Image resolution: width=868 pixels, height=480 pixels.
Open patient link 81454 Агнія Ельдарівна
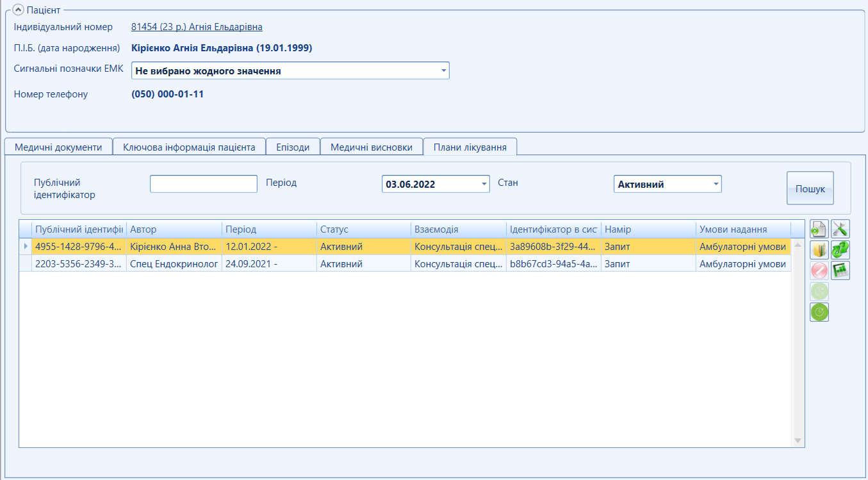[197, 27]
